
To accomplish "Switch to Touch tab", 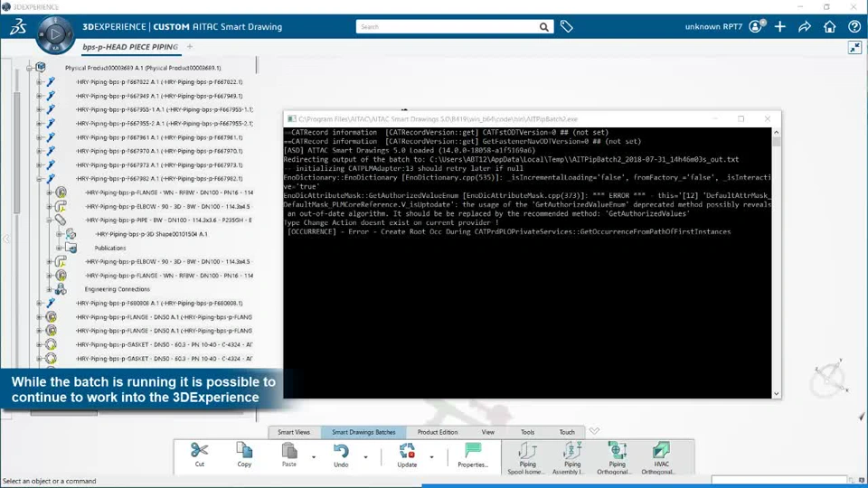I will pos(567,432).
